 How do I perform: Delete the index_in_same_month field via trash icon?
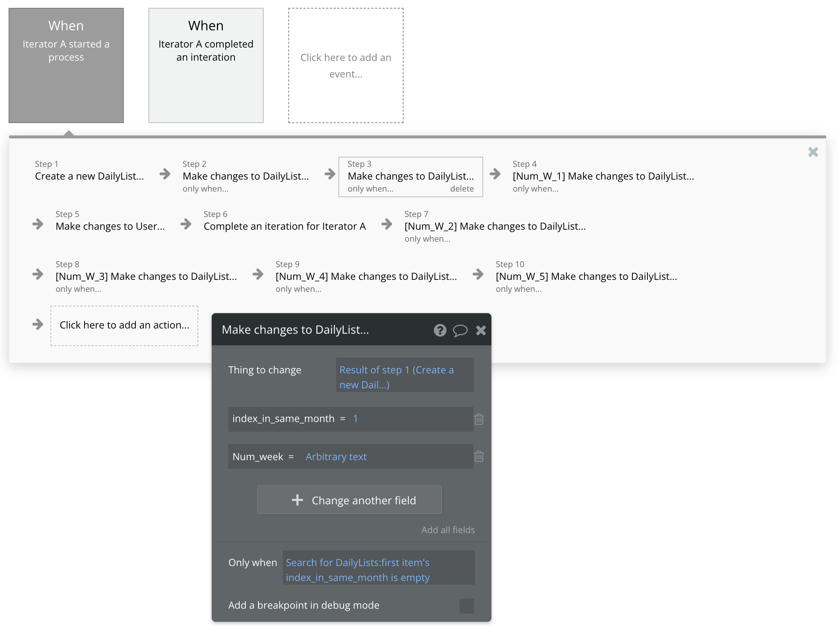tap(479, 419)
